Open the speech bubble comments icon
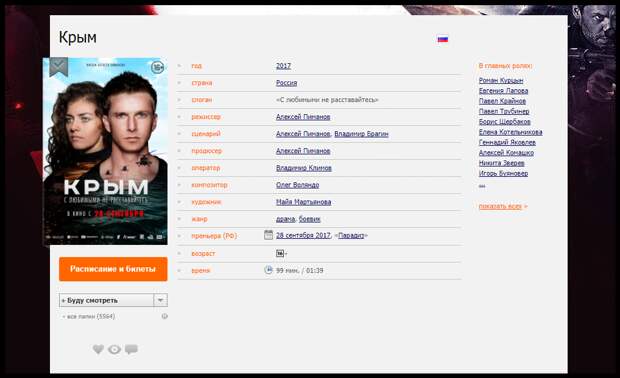Image resolution: width=620 pixels, height=378 pixels. pos(131,349)
